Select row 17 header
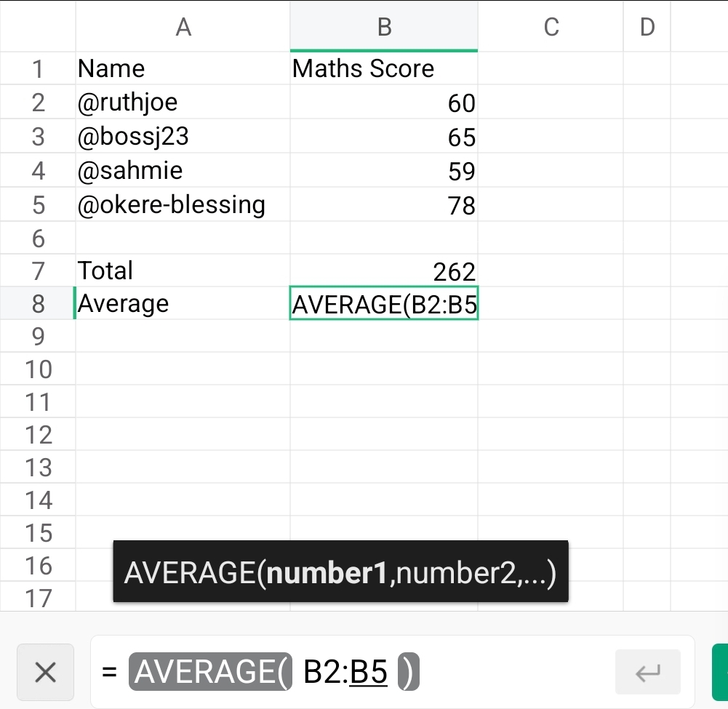 38,596
